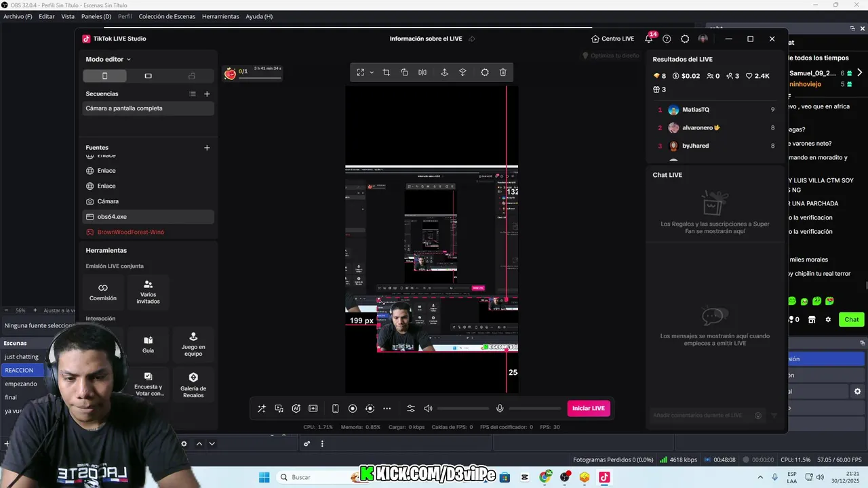Image resolution: width=868 pixels, height=488 pixels.
Task: Switch to portrait mobile layout mode
Action: click(104, 76)
